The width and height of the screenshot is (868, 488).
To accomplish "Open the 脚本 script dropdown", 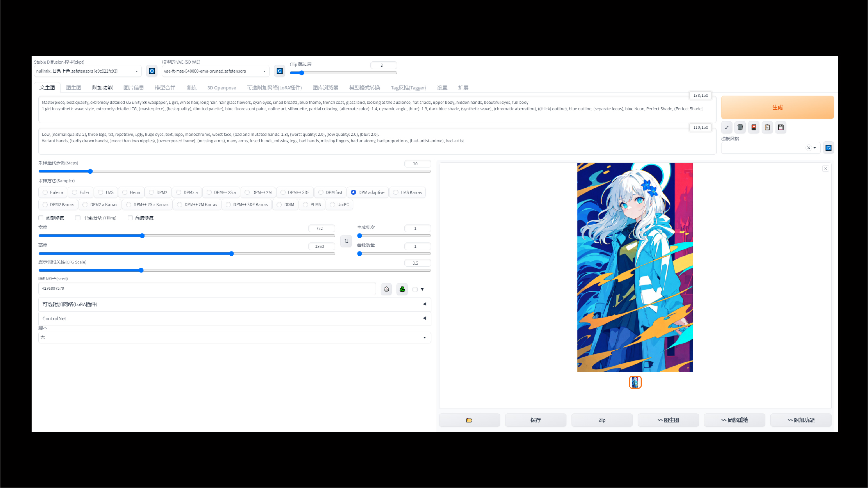I will coord(234,338).
